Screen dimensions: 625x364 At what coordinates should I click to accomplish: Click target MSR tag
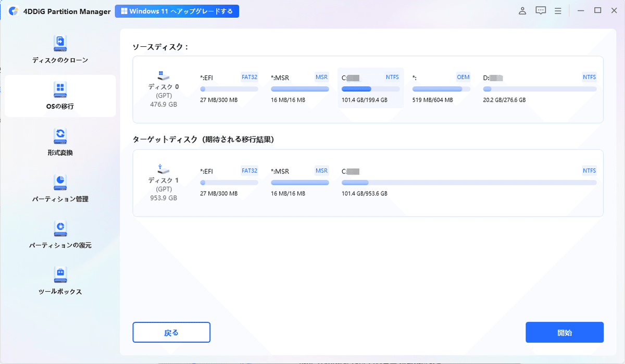click(322, 171)
